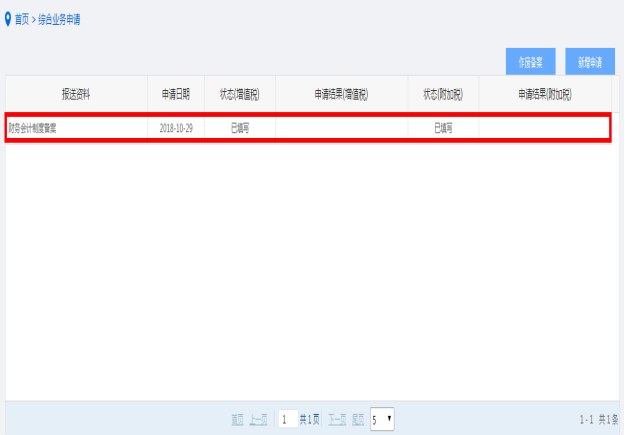
Task: Click 已填写 in the 状态(附加税) column
Action: click(x=443, y=128)
